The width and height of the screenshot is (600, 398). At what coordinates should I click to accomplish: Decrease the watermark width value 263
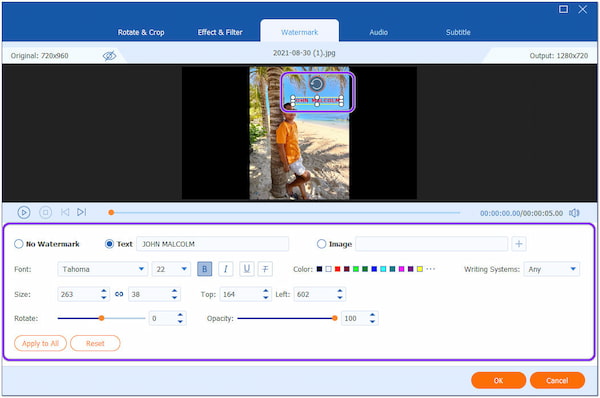pos(104,297)
